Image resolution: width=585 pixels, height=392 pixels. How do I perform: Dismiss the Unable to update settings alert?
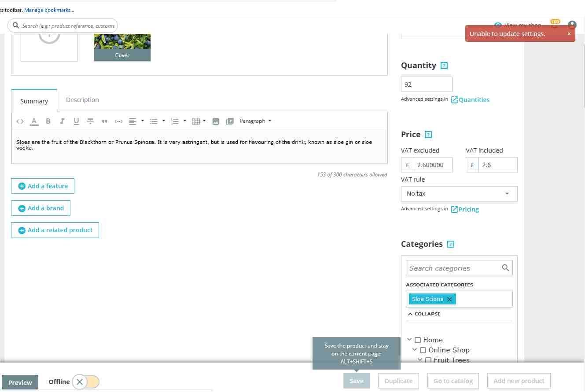[x=569, y=34]
